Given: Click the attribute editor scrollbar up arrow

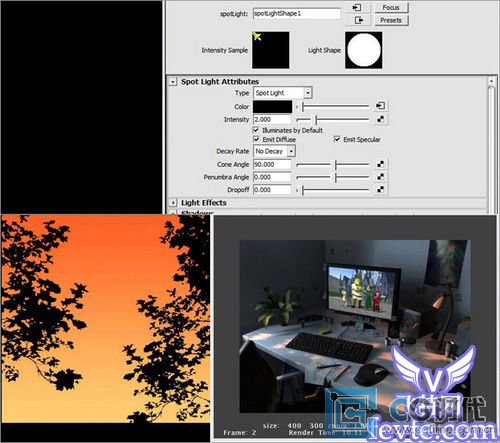Looking at the screenshot, I should tap(491, 81).
